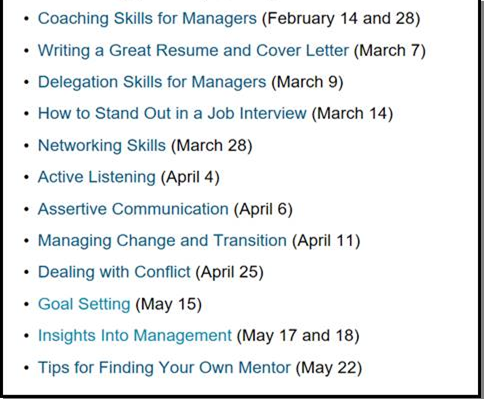Go to the Assertive Communication link
The width and height of the screenshot is (484, 399).
(133, 209)
